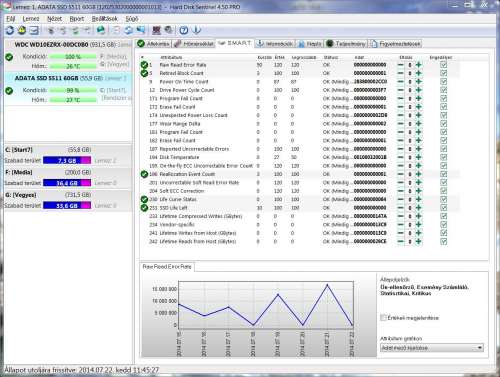
Task: Switch to the Információk tab
Action: point(275,44)
